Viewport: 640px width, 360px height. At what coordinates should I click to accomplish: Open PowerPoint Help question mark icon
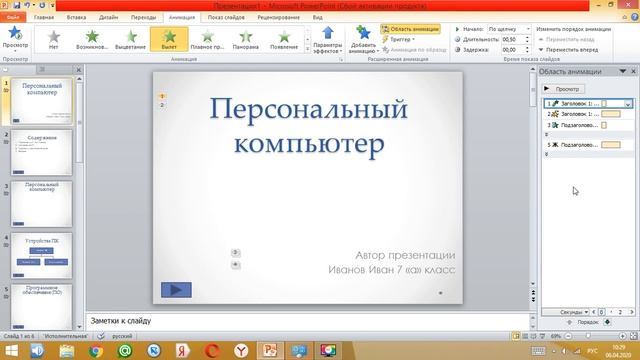[x=635, y=17]
